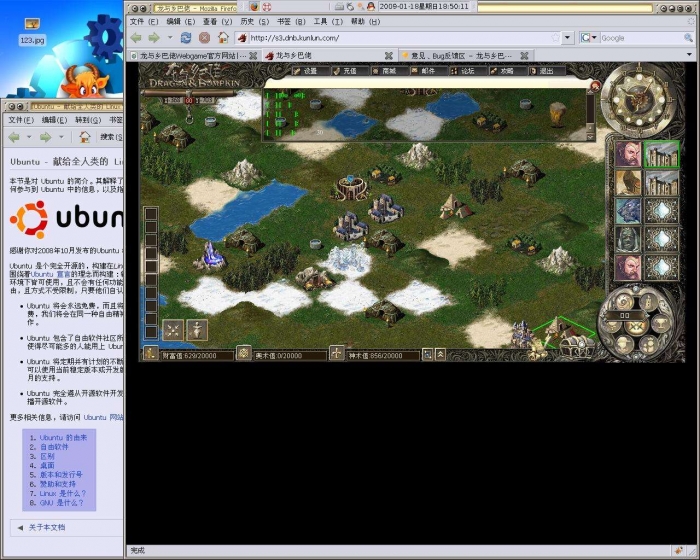The image size is (700, 560).
Task: Reload the page in Firefox
Action: (186, 38)
